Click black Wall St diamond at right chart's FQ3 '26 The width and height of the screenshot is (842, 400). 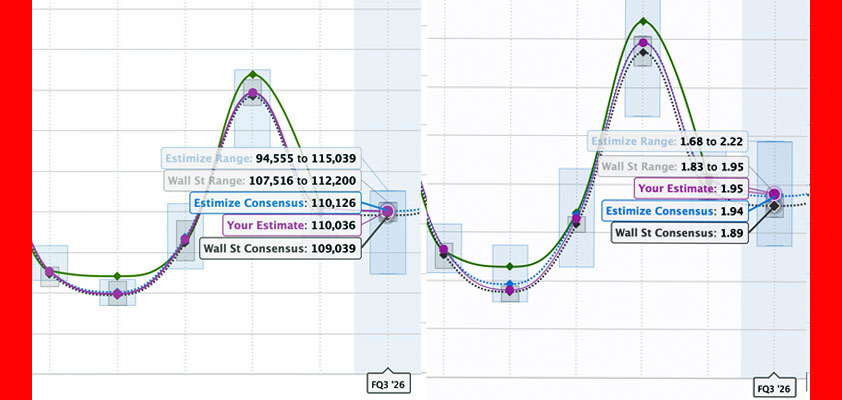click(x=774, y=206)
